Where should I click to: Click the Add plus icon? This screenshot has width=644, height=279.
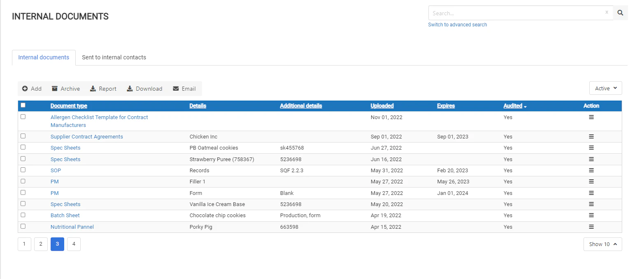pyautogui.click(x=24, y=89)
